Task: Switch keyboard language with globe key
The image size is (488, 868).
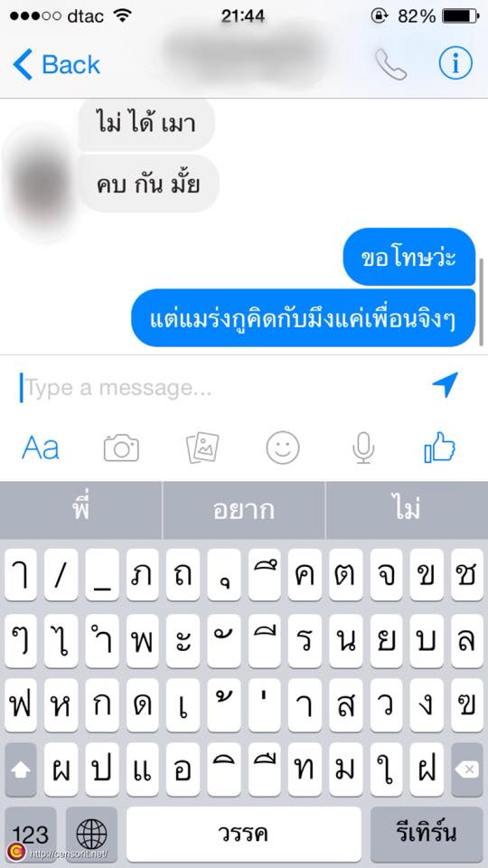Action: click(x=91, y=835)
